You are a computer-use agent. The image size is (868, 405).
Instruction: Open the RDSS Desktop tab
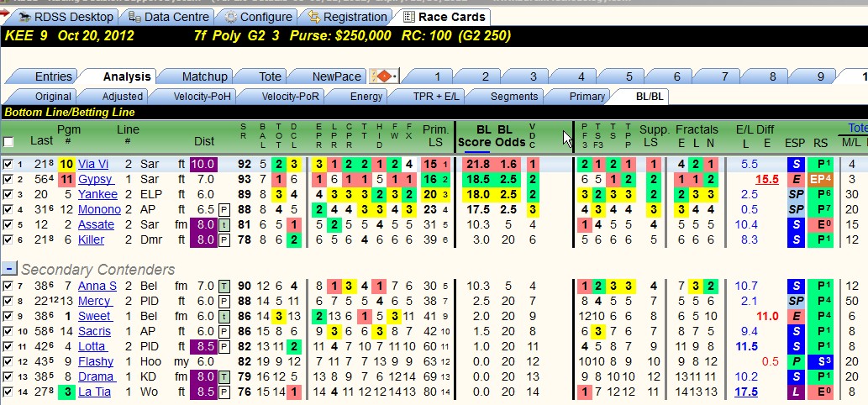tap(66, 17)
